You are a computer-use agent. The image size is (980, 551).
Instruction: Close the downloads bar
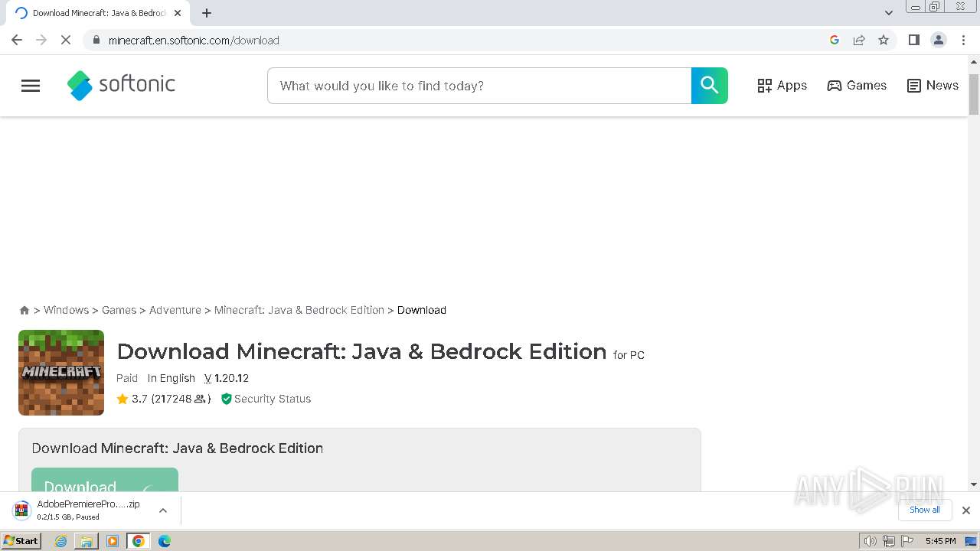[966, 510]
